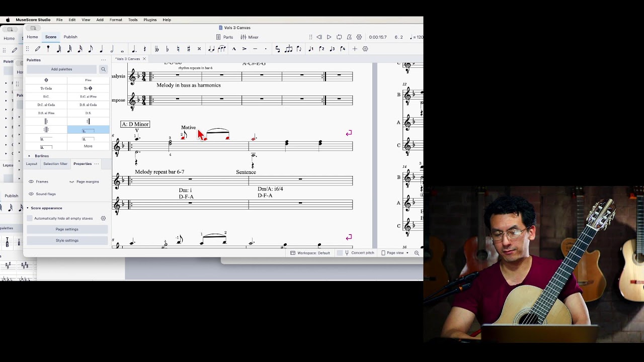Image resolution: width=644 pixels, height=362 pixels.
Task: Toggle the double sharp accidental
Action: [x=199, y=49]
